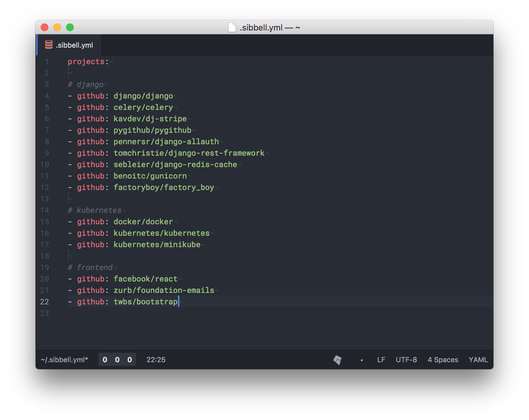The image size is (529, 420).
Task: Place cursor on 'benoitc/gunicorn'
Action: [150, 176]
